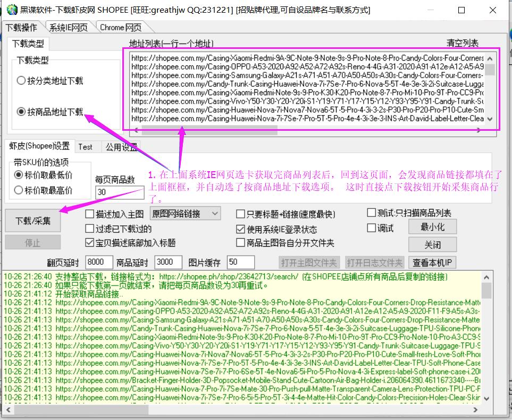Click the 关闭 button
The height and width of the screenshot is (420, 512).
(x=432, y=245)
